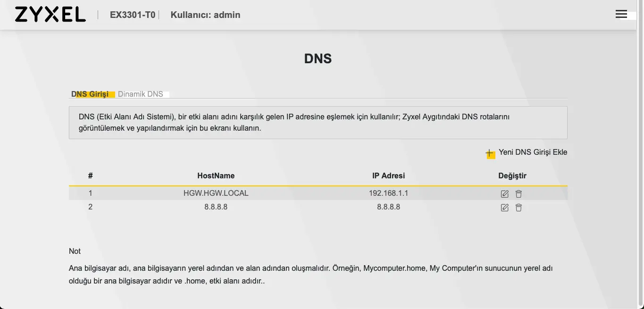This screenshot has width=644, height=309.
Task: Switch to the DNS Girişi tab
Action: (90, 94)
